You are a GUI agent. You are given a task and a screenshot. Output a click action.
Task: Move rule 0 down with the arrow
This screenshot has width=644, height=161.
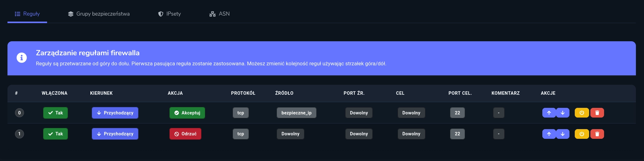click(x=563, y=113)
